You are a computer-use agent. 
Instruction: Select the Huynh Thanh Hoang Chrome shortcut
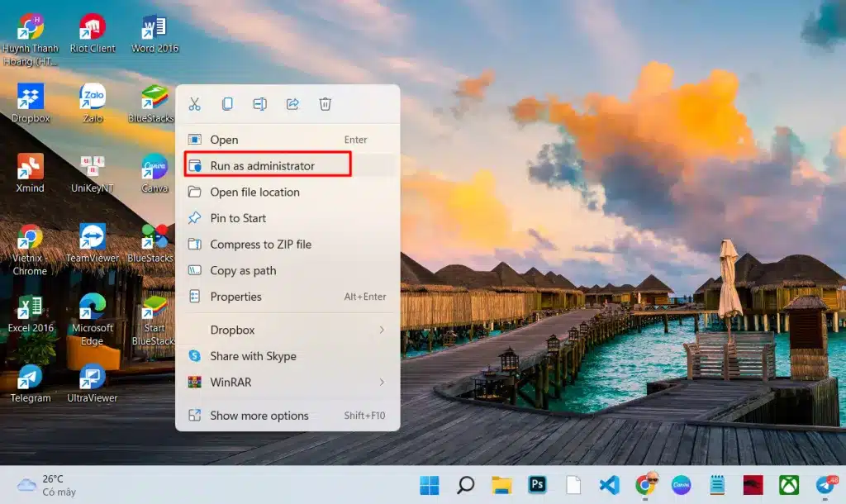tap(31, 40)
